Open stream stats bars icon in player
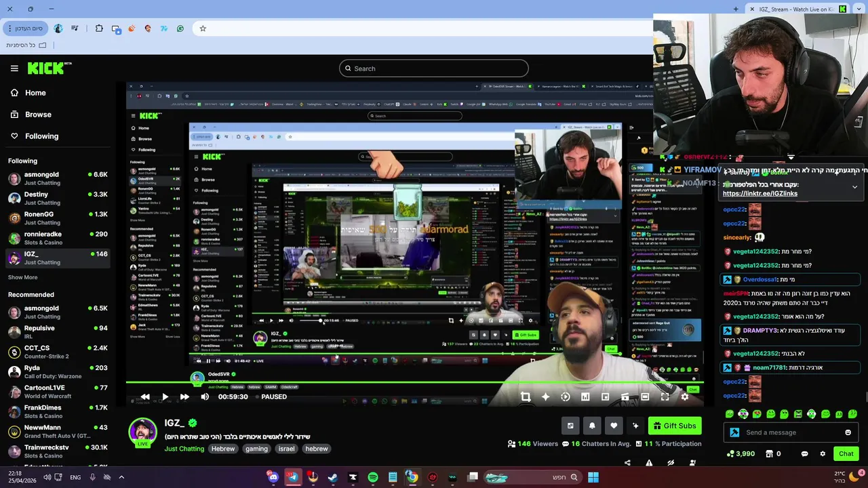Image resolution: width=868 pixels, height=488 pixels. click(x=585, y=397)
